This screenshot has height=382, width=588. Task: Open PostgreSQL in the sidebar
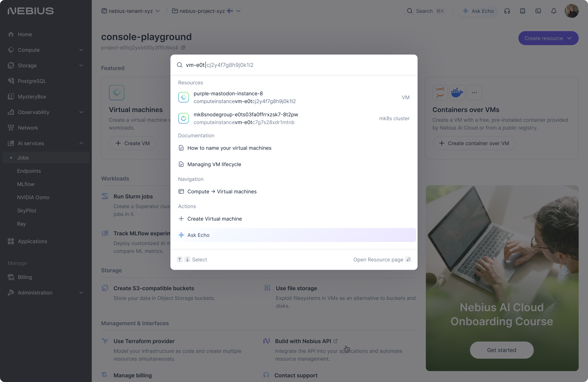(x=32, y=81)
